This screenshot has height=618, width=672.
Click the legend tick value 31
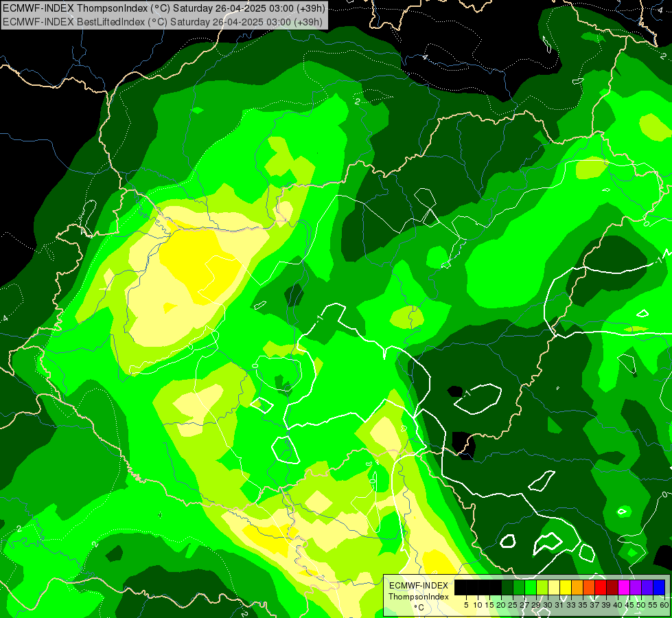tap(559, 605)
